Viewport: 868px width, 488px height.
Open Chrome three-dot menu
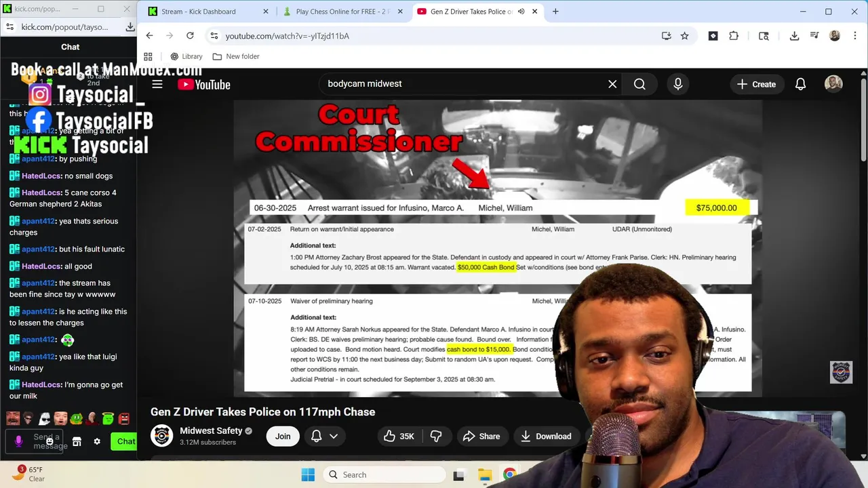854,36
